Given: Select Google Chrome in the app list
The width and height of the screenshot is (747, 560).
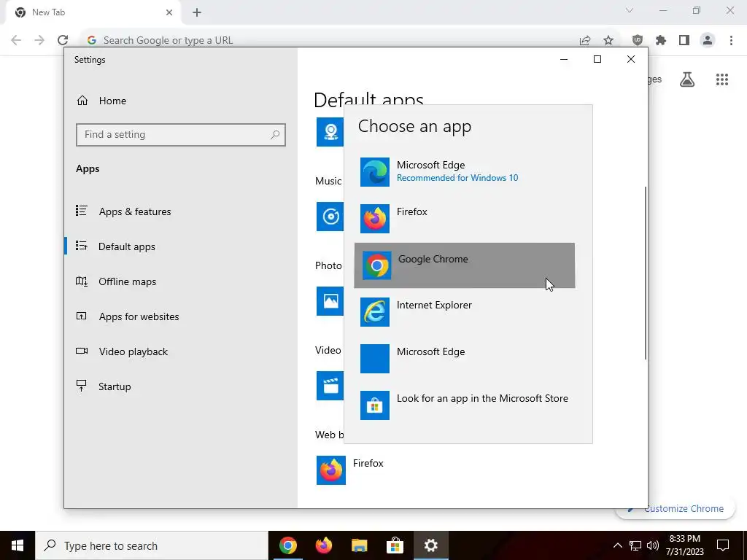Looking at the screenshot, I should click(465, 265).
